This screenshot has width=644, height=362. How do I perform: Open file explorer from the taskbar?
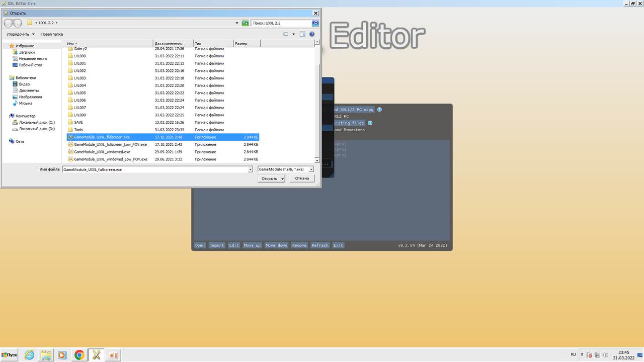click(x=46, y=355)
